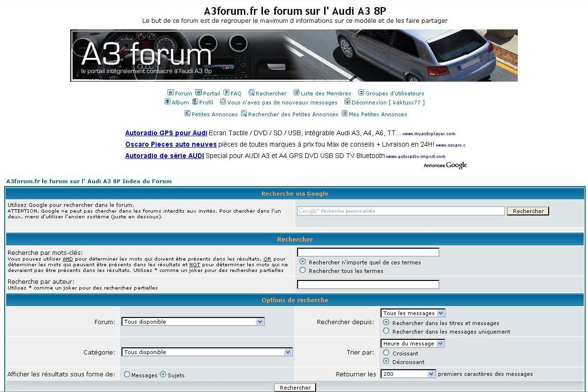Click the new messages envelope icon
The image size is (588, 392).
pyautogui.click(x=223, y=102)
